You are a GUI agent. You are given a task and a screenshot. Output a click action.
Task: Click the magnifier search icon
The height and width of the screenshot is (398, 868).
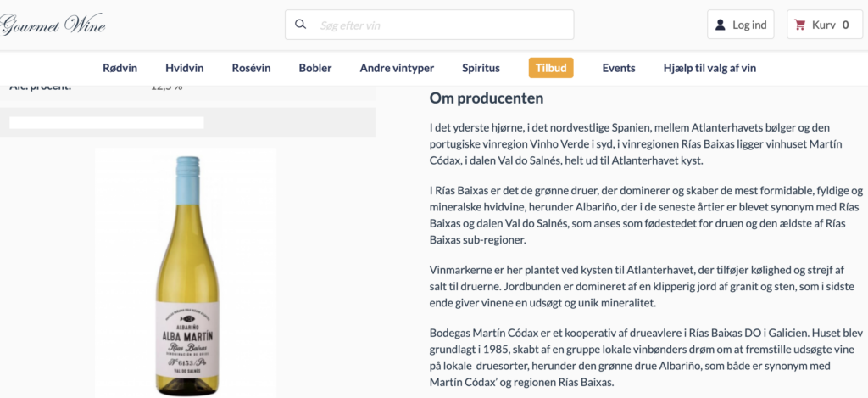[x=301, y=25]
